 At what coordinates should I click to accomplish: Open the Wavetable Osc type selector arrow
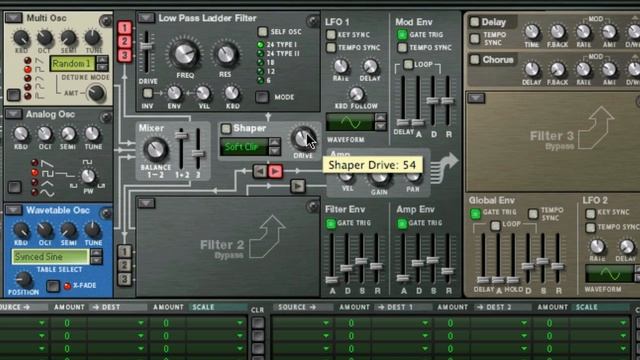[13, 210]
